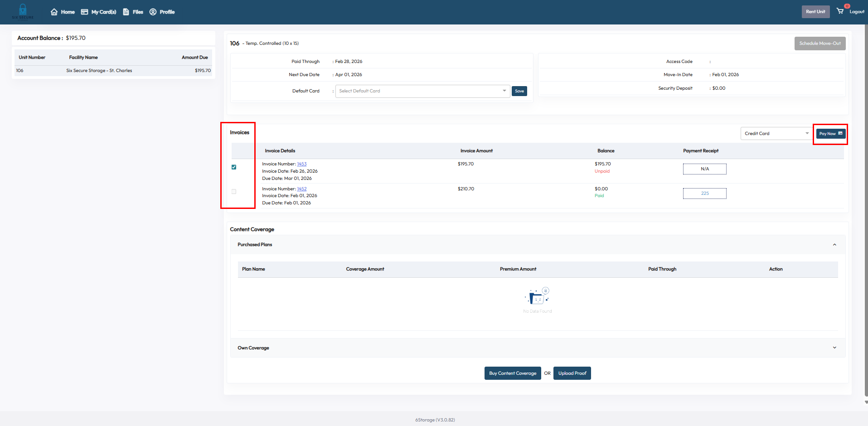Open invoice number 1453 link

point(302,164)
